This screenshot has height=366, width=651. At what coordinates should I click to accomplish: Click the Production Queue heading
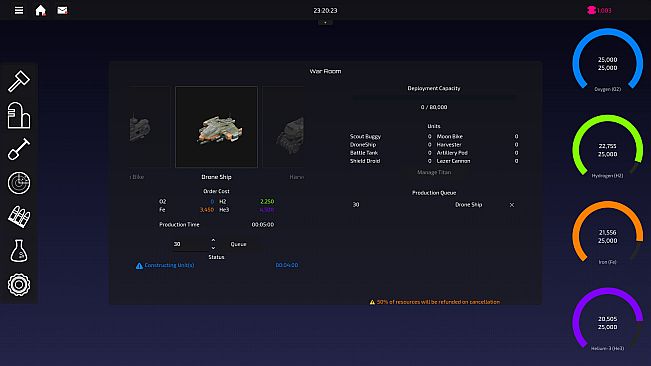434,193
